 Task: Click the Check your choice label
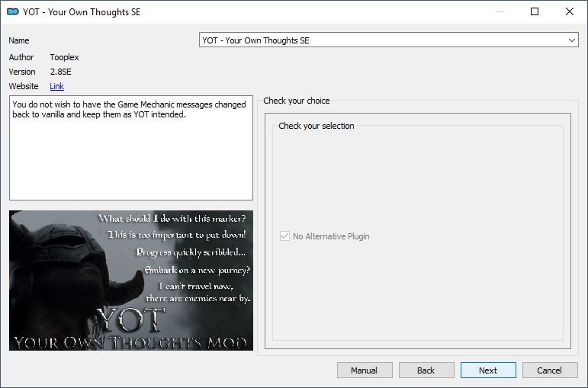[x=297, y=101]
